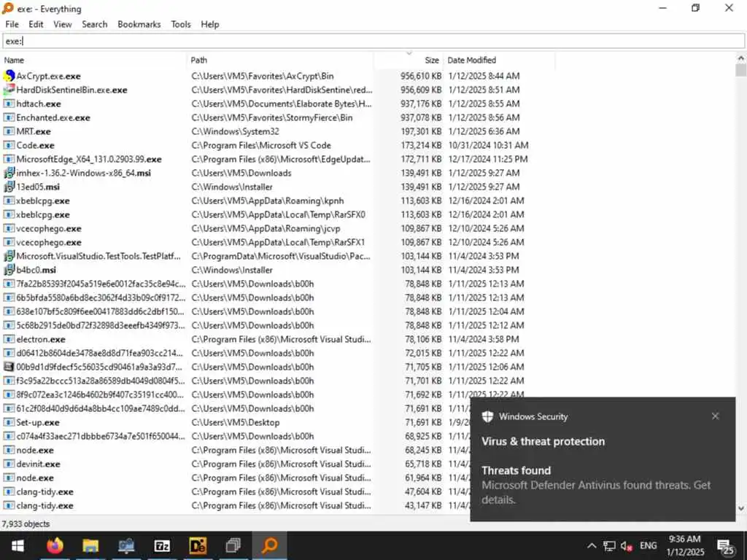
Task: Select clang-tidy.exe sized 47,604 KB
Action: click(44, 491)
